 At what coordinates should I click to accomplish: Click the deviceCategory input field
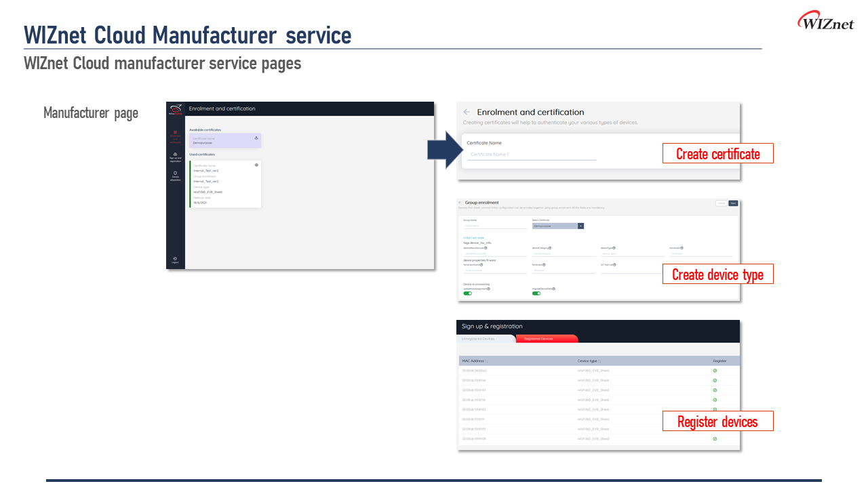(564, 253)
